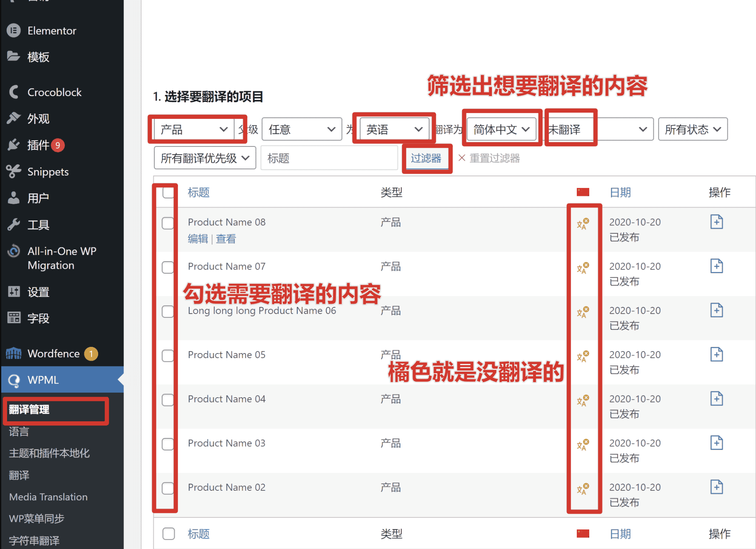
Task: Check the checkbox for Product Name 05
Action: point(168,356)
